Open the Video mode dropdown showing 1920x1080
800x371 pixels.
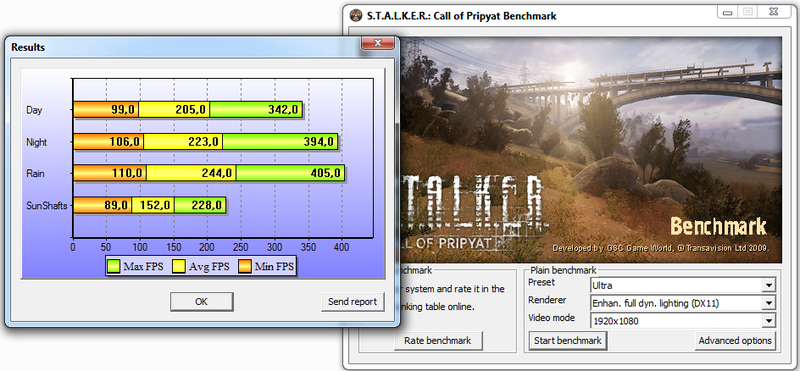point(683,321)
